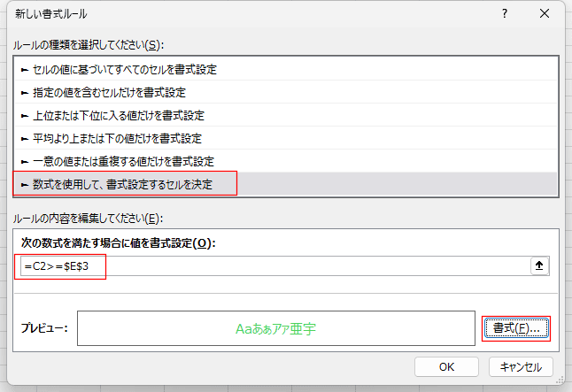
Task: Open help with the question mark icon
Action: [x=504, y=14]
